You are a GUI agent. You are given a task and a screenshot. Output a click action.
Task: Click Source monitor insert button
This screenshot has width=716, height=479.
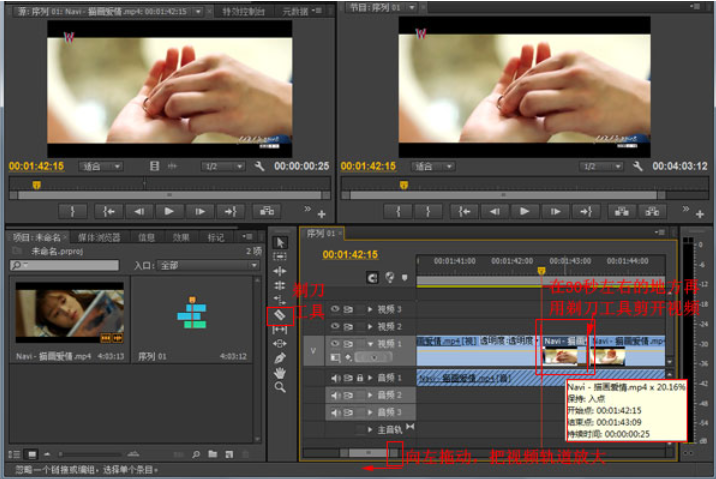267,211
